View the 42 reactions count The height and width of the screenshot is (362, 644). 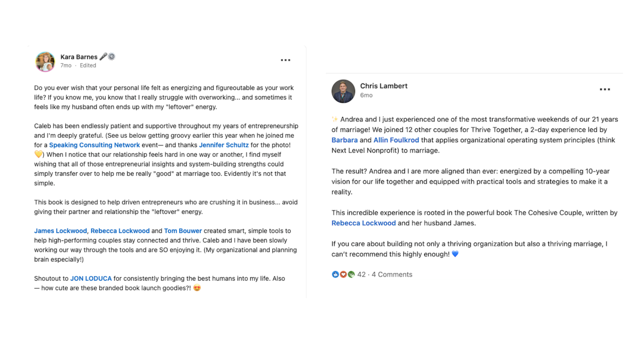point(361,275)
